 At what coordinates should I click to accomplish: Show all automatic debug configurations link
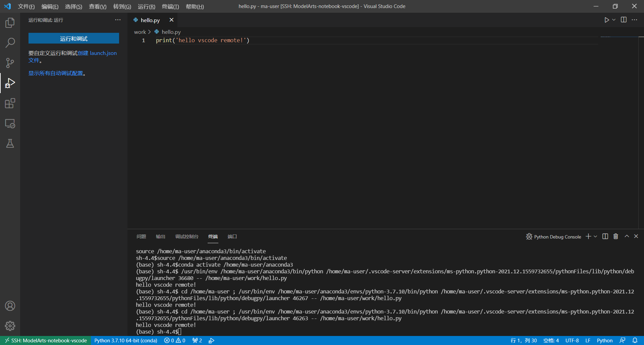point(56,73)
